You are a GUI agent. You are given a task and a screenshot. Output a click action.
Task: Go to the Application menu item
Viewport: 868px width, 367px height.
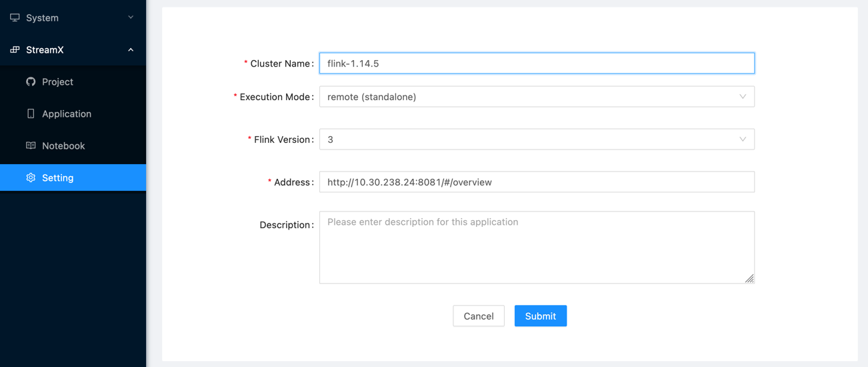pyautogui.click(x=67, y=113)
